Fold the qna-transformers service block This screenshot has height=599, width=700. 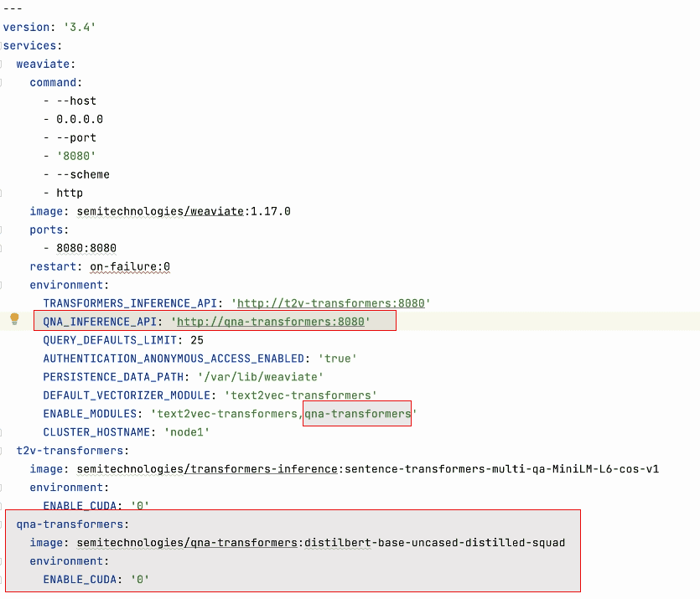[x=2, y=524]
